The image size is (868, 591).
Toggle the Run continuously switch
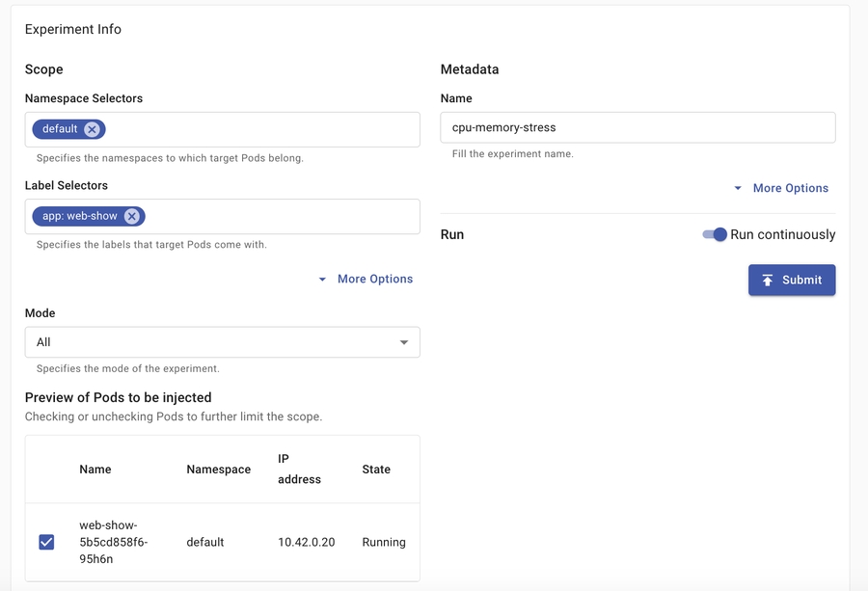click(715, 234)
